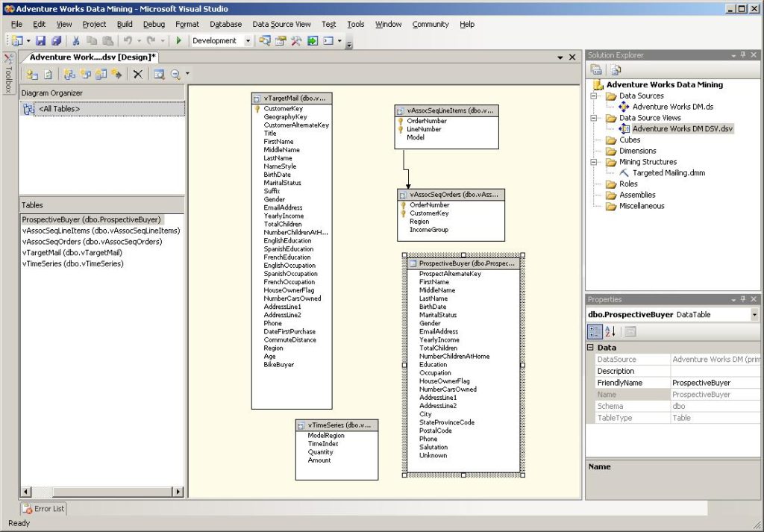Screen dimensions: 764x532
Task: Toggle pin on the Properties panel
Action: pos(743,299)
